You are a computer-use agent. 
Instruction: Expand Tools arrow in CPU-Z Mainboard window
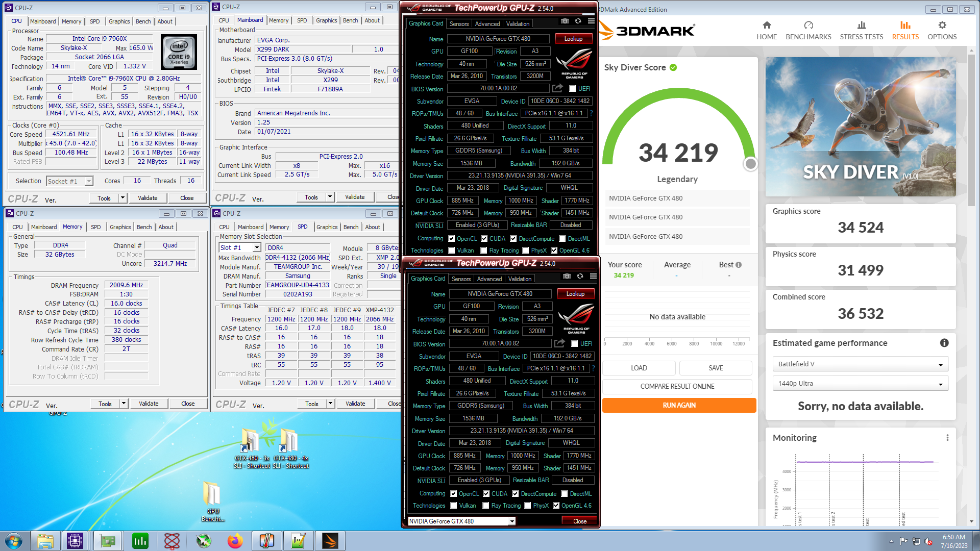tap(330, 197)
